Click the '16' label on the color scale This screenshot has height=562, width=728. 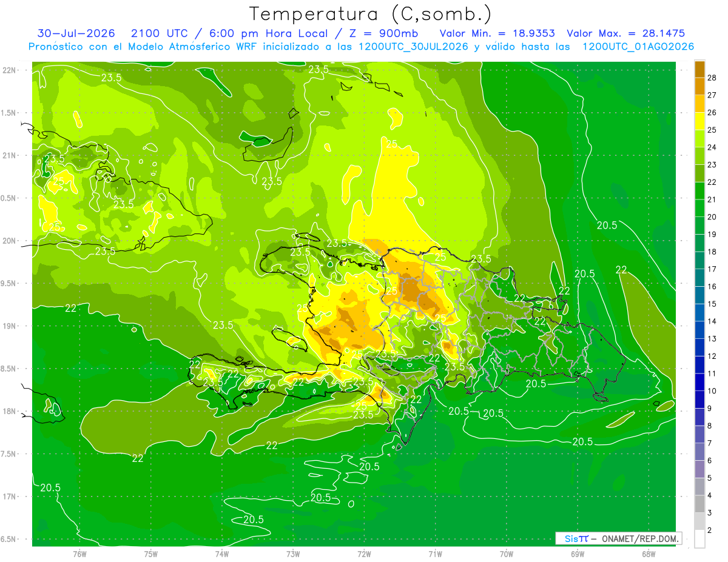click(x=712, y=286)
